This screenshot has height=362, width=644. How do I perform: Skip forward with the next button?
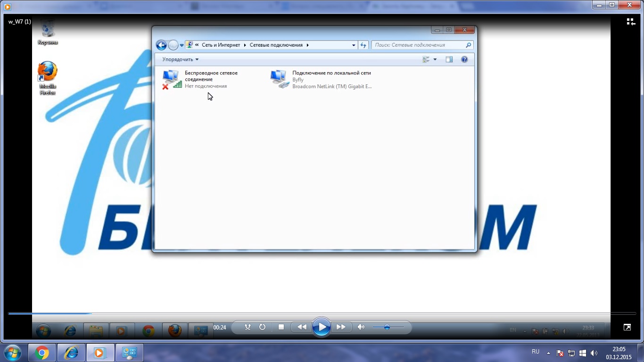341,327
